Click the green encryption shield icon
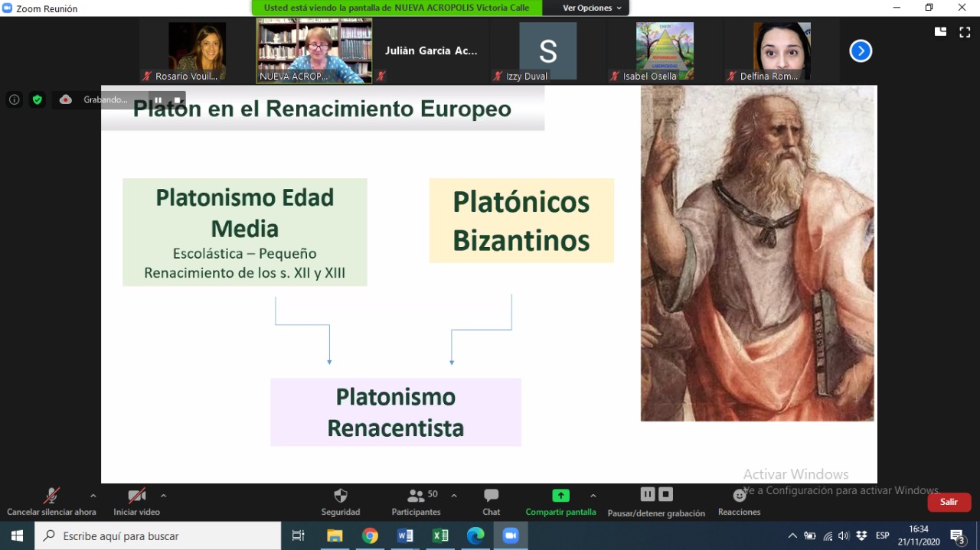This screenshot has height=550, width=980. pos(37,99)
